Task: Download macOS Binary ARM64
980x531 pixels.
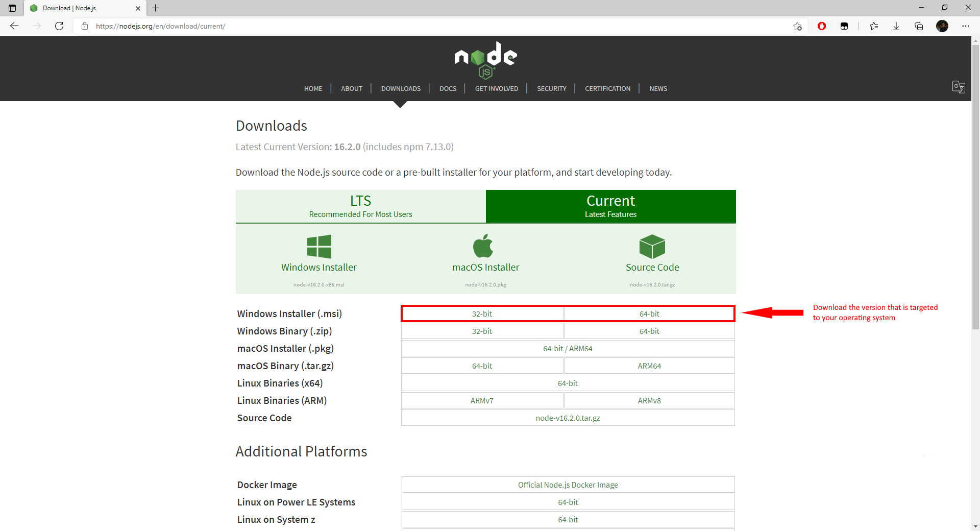Action: pyautogui.click(x=649, y=366)
